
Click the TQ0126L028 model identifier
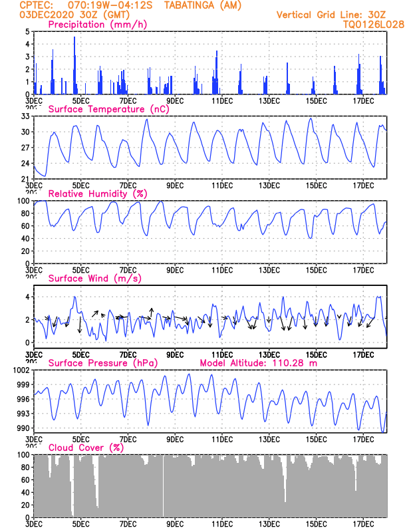pyautogui.click(x=364, y=24)
